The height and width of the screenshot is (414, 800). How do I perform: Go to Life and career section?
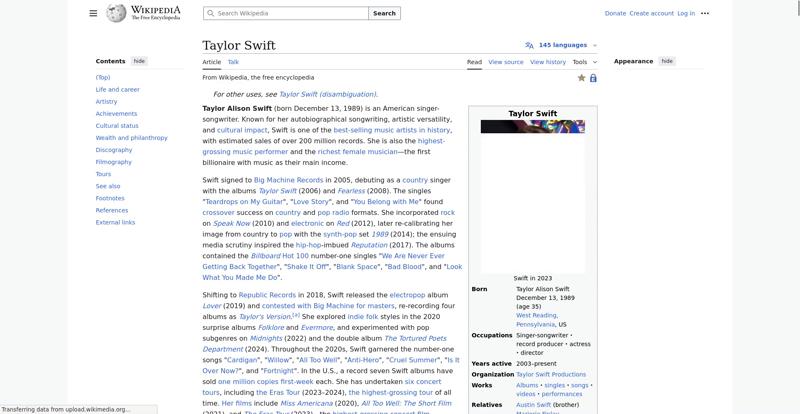point(117,89)
